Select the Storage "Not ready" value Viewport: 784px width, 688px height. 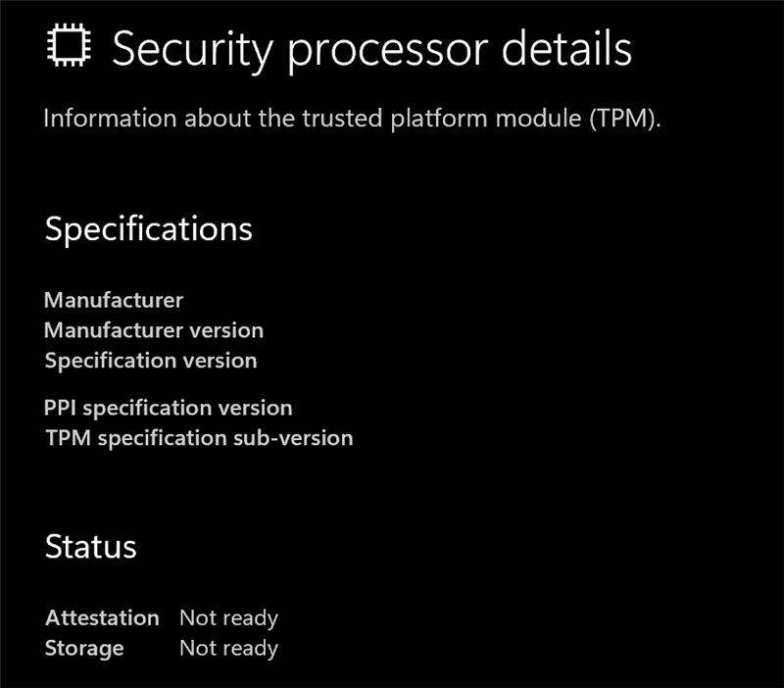click(x=228, y=649)
